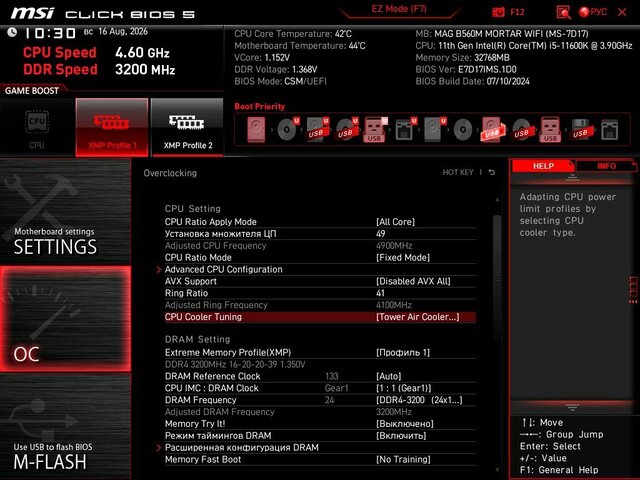Select the legacy USB optical disc boot device
The width and height of the screenshot is (640, 480).
point(522,130)
